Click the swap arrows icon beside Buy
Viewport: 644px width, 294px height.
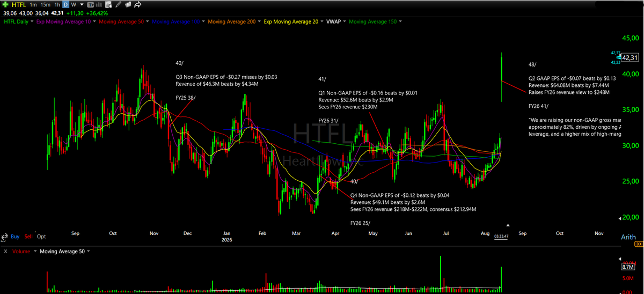pos(4,236)
